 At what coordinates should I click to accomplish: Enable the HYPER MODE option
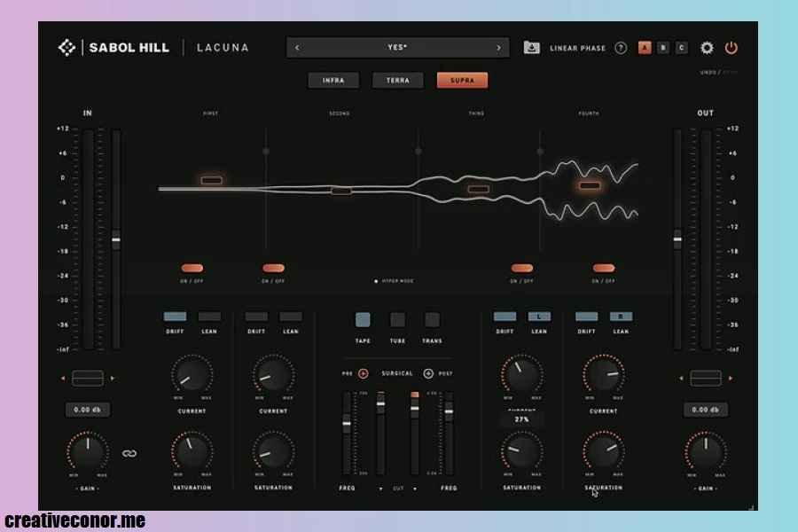[395, 281]
